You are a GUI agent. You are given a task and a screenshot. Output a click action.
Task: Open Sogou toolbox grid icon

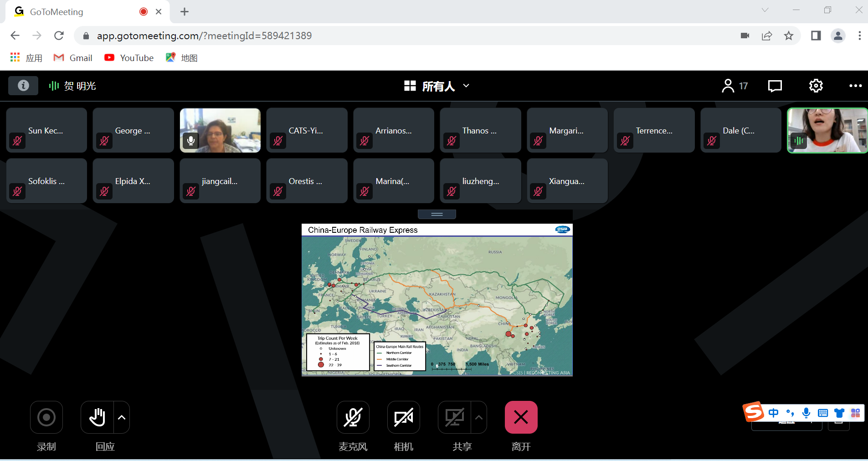855,413
